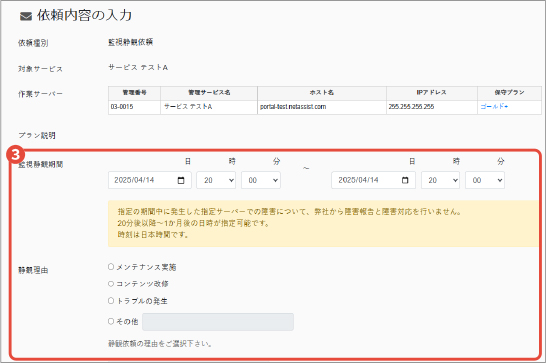The height and width of the screenshot is (363, 546).
Task: Click the 依頼種別 label
Action: coord(33,43)
